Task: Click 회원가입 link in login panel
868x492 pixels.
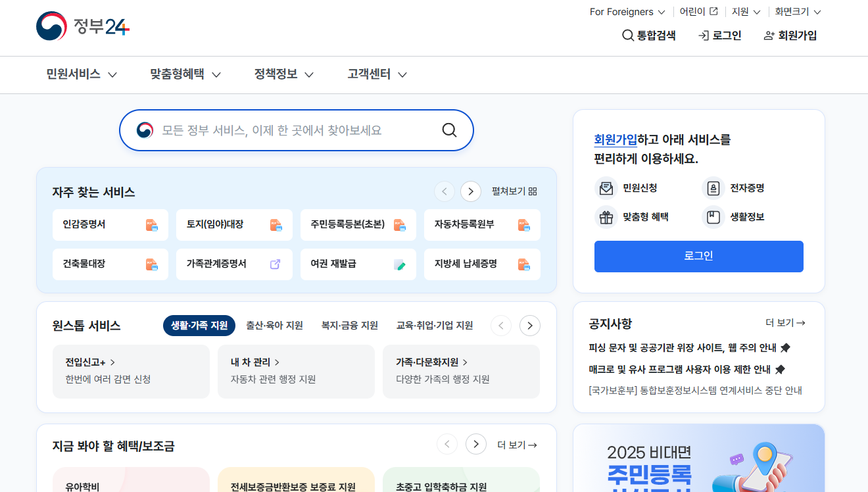Action: 615,139
